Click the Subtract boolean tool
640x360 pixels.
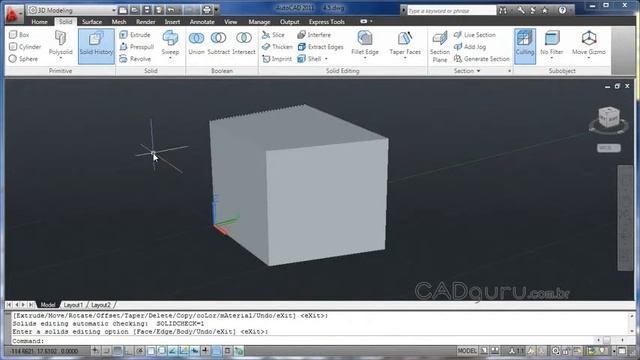(x=218, y=43)
